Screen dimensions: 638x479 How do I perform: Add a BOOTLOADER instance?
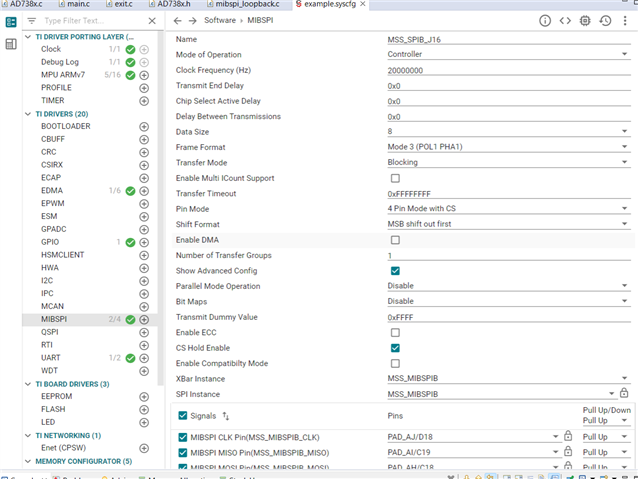[x=144, y=127]
